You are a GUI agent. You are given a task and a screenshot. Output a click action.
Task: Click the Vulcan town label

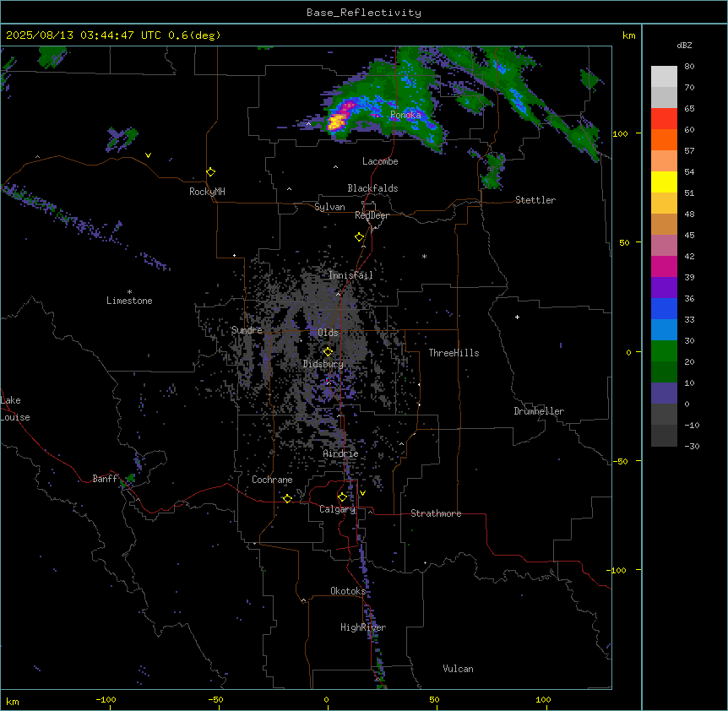[458, 669]
